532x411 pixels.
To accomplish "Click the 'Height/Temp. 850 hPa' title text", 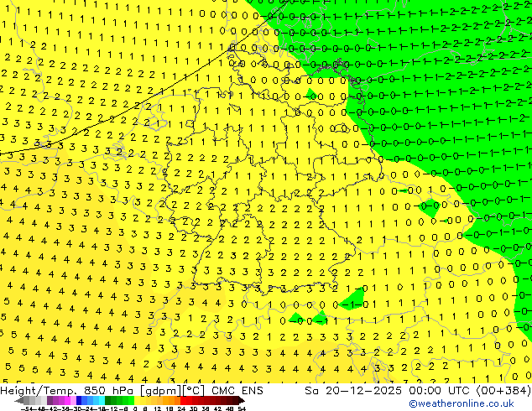I will click(68, 391).
